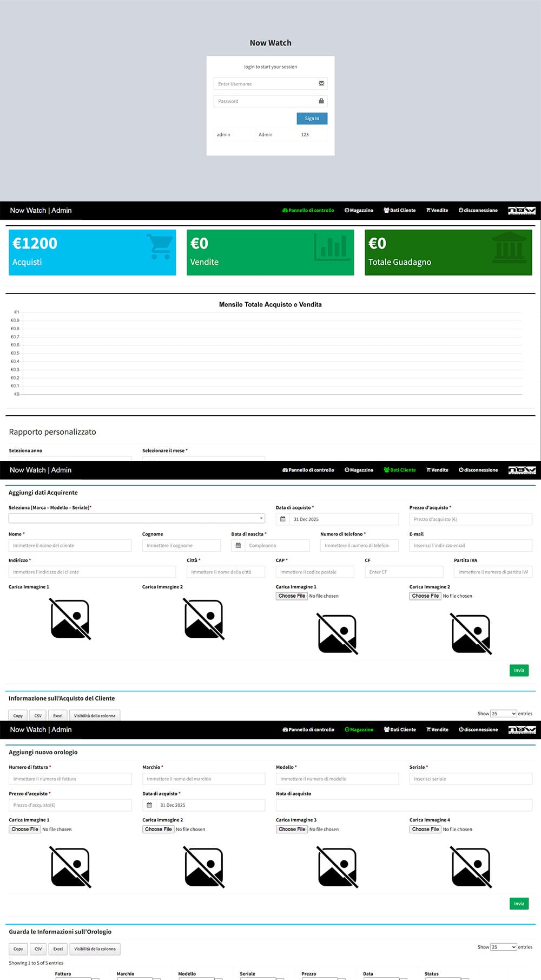Click the shopping cart icon on the Acquisti card
The width and height of the screenshot is (541, 980).
[x=160, y=246]
